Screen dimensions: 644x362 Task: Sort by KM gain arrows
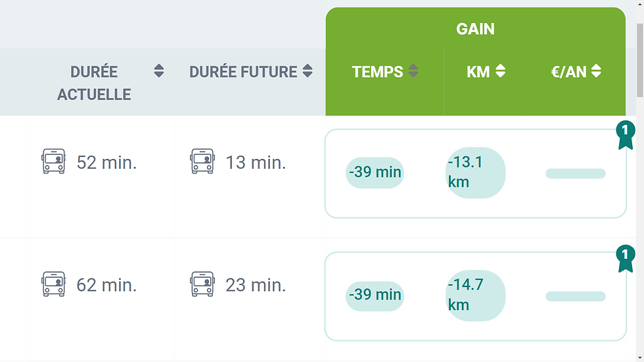[500, 71]
